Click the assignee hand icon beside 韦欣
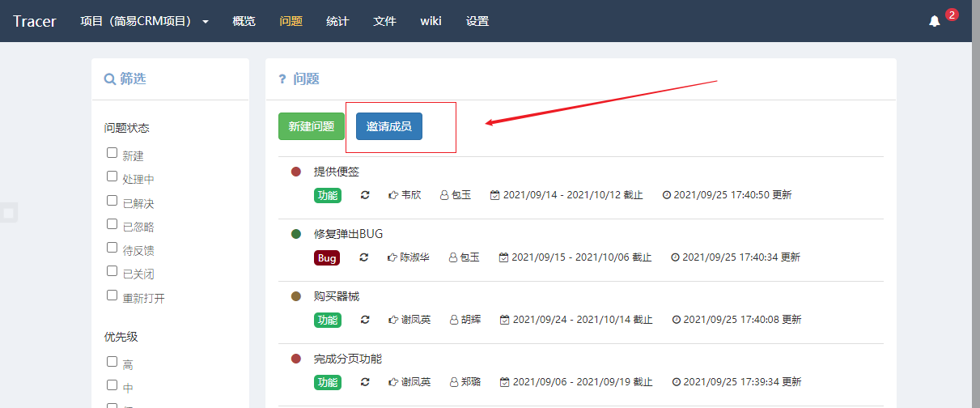Screen dimensions: 980x408 393,195
